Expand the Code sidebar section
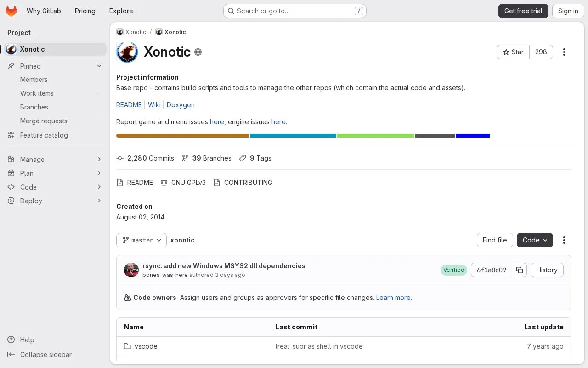 point(55,187)
